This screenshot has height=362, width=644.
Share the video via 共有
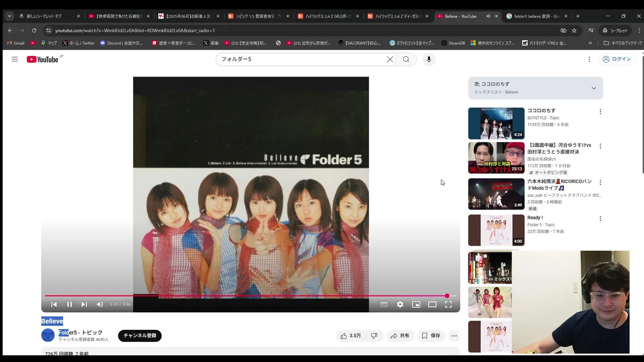(400, 335)
